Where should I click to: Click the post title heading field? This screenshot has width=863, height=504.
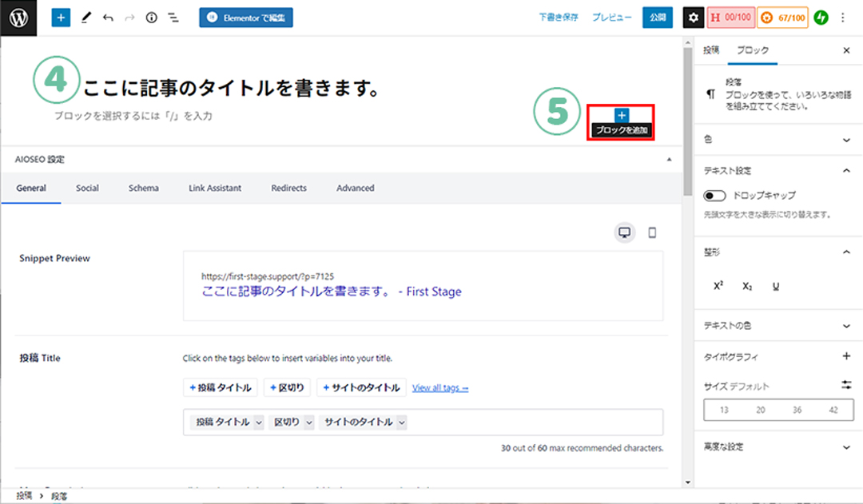coord(231,88)
